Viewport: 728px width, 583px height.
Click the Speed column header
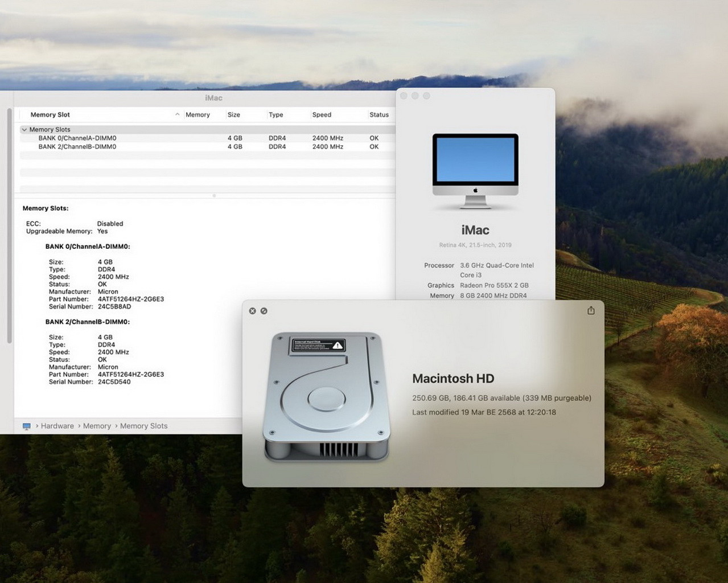click(x=322, y=114)
